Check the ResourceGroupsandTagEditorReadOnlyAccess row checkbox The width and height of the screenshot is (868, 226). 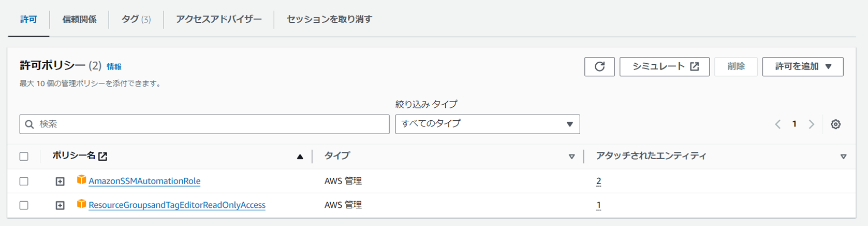point(24,205)
